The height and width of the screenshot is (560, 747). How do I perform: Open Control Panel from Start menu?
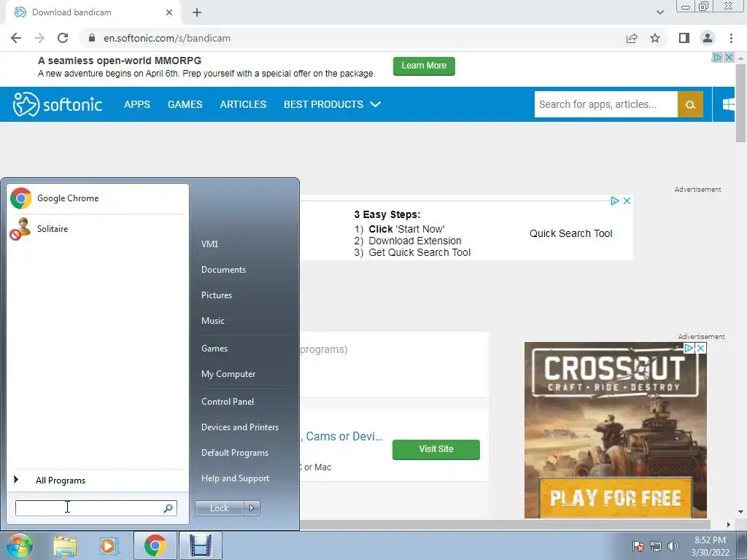pyautogui.click(x=228, y=402)
